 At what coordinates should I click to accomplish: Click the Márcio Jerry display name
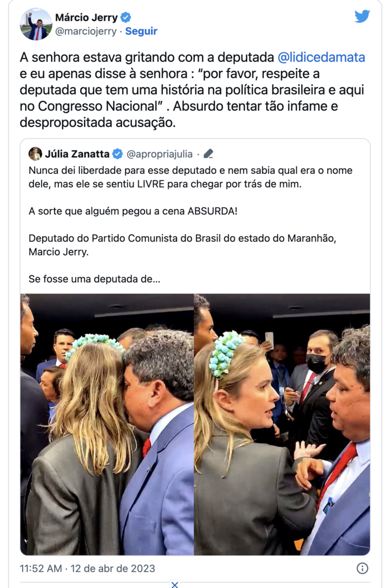coord(87,18)
